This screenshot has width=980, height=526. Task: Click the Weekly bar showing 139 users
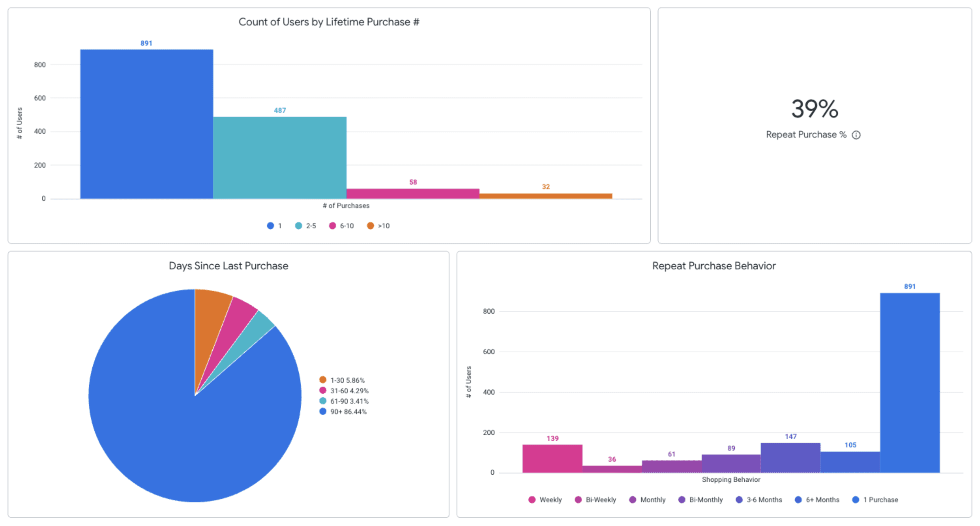(x=552, y=459)
